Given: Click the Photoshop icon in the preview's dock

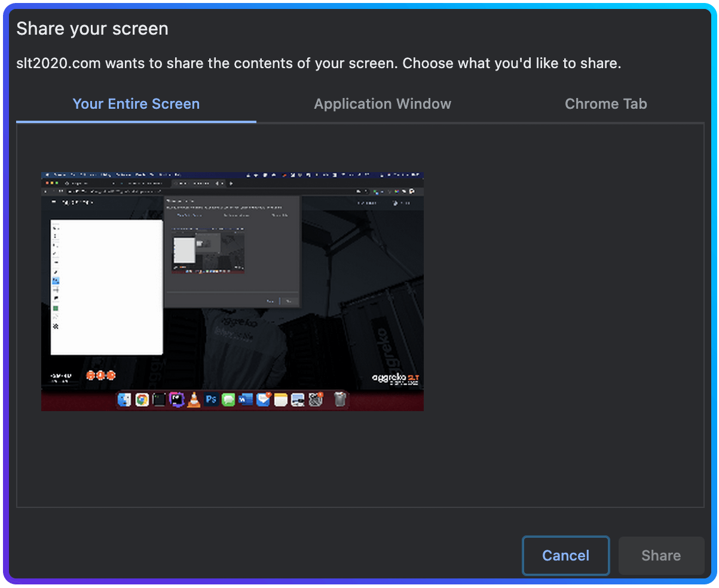Looking at the screenshot, I should point(211,400).
